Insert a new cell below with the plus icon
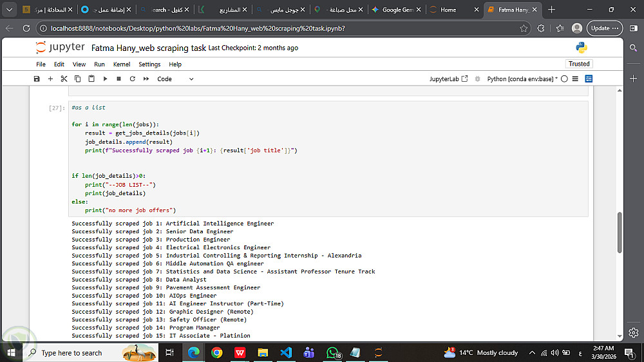The image size is (644, 362). tap(50, 79)
